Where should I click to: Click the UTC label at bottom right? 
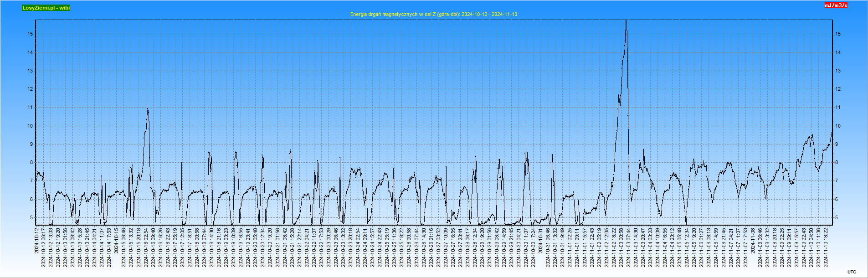pos(852,272)
